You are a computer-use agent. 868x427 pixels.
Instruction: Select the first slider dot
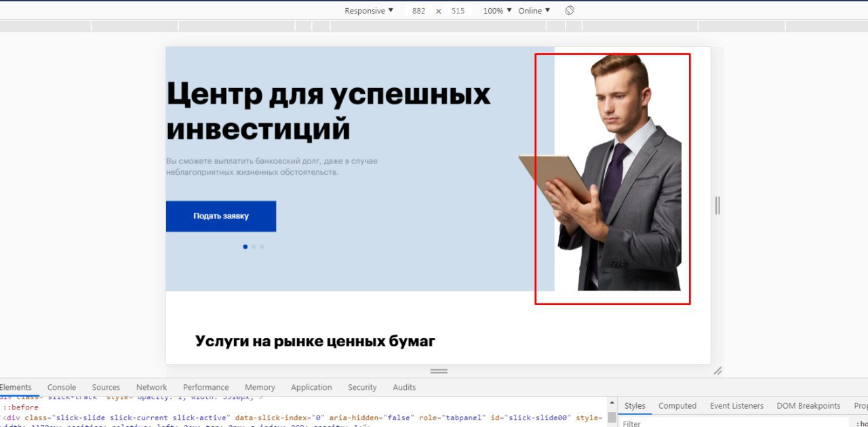pos(245,247)
